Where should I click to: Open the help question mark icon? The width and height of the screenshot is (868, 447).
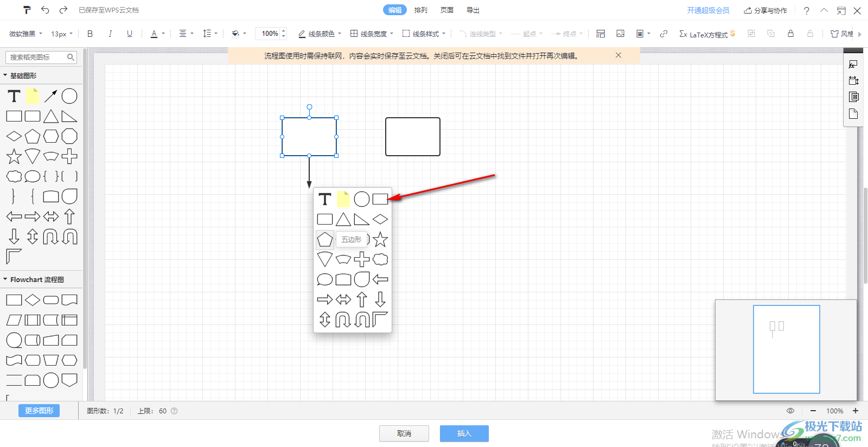coord(807,10)
